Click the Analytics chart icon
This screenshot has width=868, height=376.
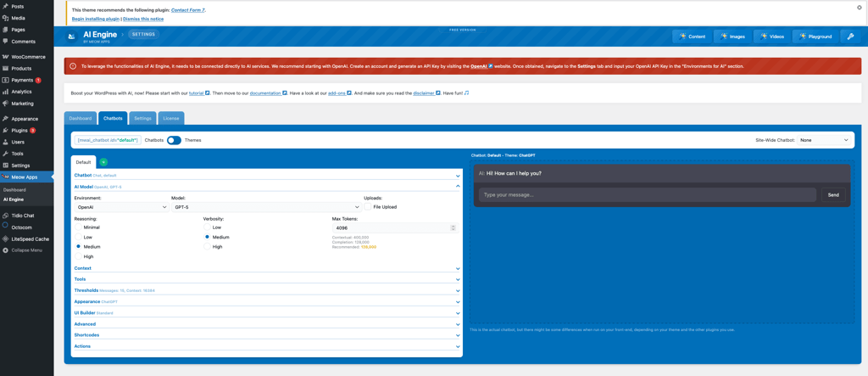(5, 92)
